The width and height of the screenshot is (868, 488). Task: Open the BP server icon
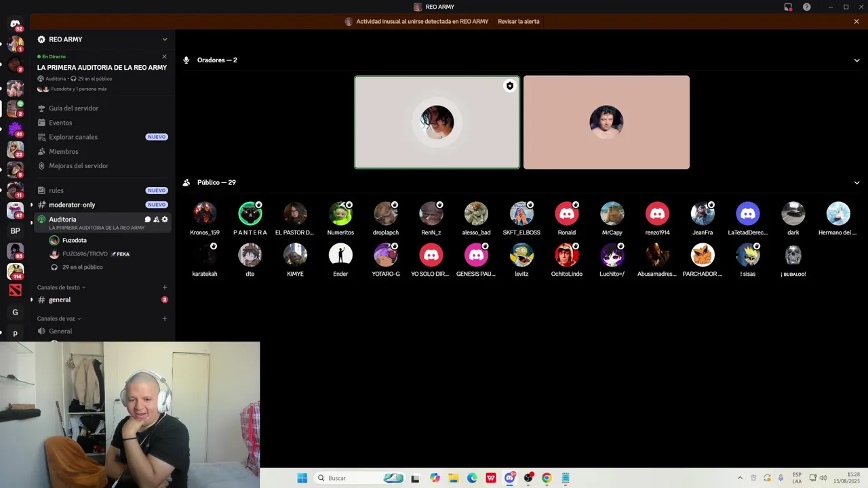[15, 231]
